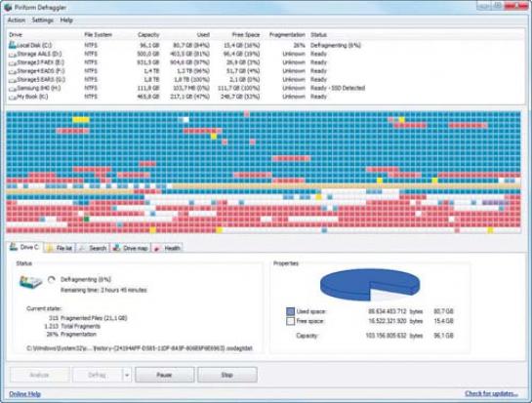Viewport: 532px width, 403px height.
Task: Switch to the Search tab
Action: click(93, 248)
